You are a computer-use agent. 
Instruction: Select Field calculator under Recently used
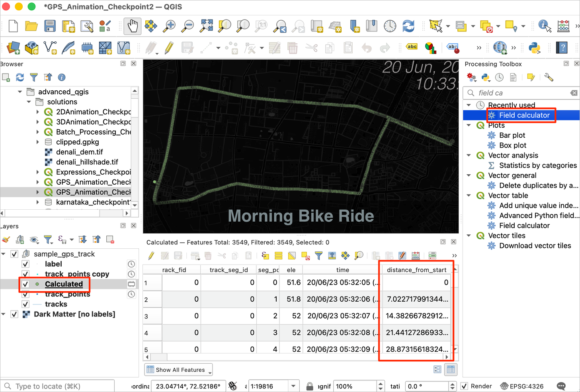[x=524, y=115]
